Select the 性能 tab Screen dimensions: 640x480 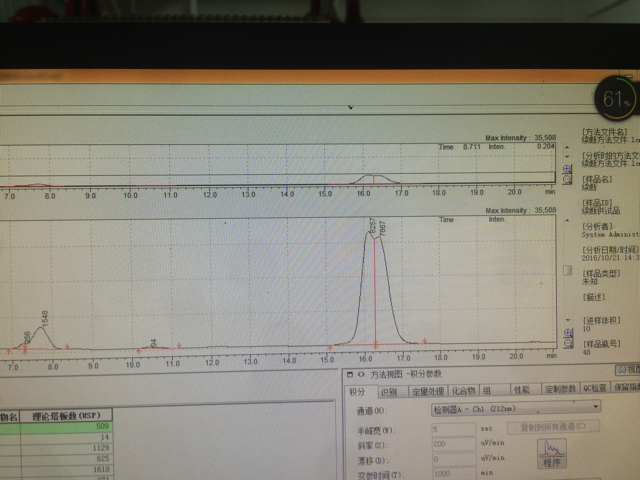(526, 390)
